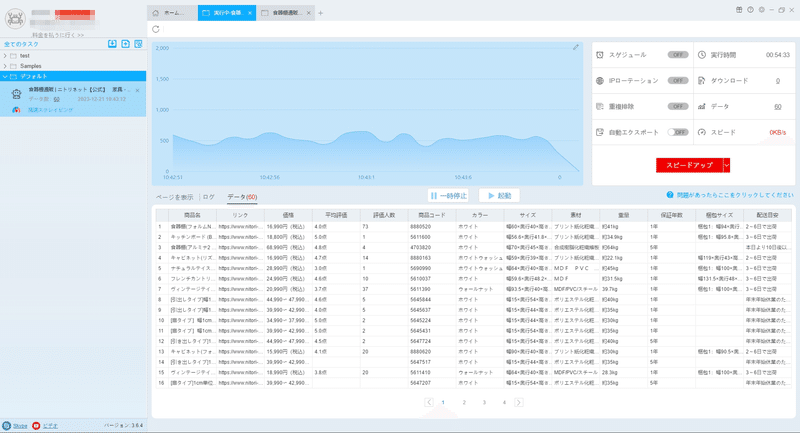
Task: Expand the Samples folder chevron
Action: pyautogui.click(x=5, y=66)
